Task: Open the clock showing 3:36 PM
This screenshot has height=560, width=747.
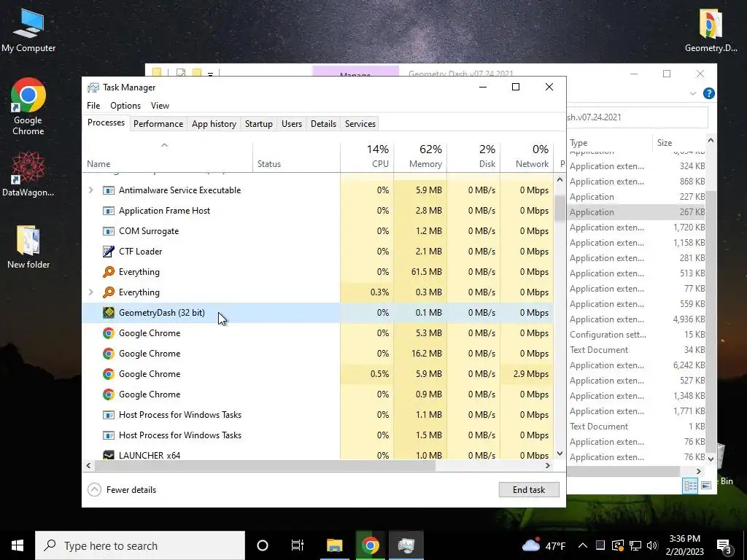Action: point(684,545)
